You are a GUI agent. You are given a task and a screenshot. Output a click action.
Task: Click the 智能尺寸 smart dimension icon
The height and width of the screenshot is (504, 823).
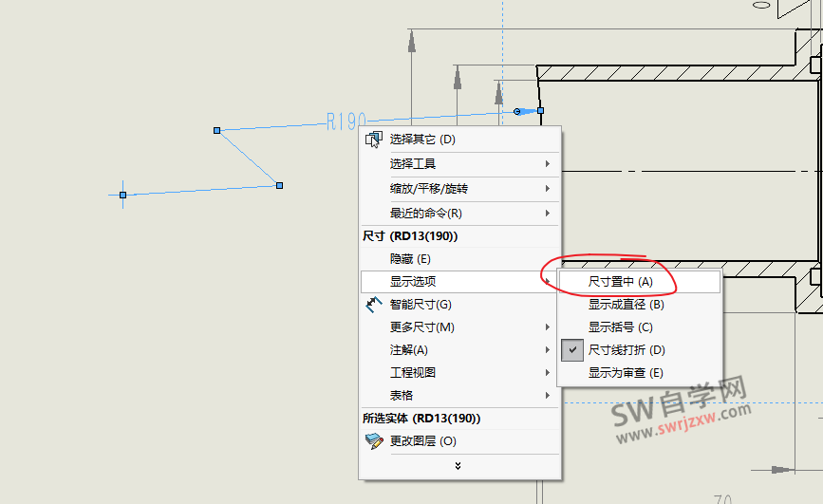374,305
